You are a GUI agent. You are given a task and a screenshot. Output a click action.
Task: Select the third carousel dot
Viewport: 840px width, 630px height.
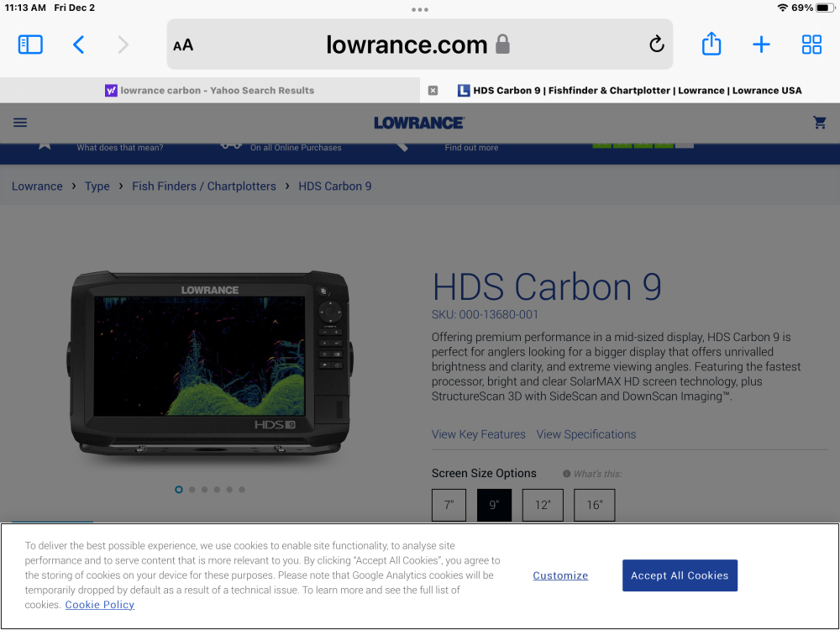pos(205,490)
